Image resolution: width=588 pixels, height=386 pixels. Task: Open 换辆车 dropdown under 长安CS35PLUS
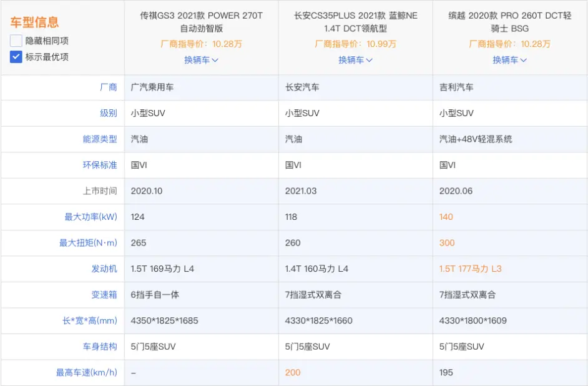[355, 60]
